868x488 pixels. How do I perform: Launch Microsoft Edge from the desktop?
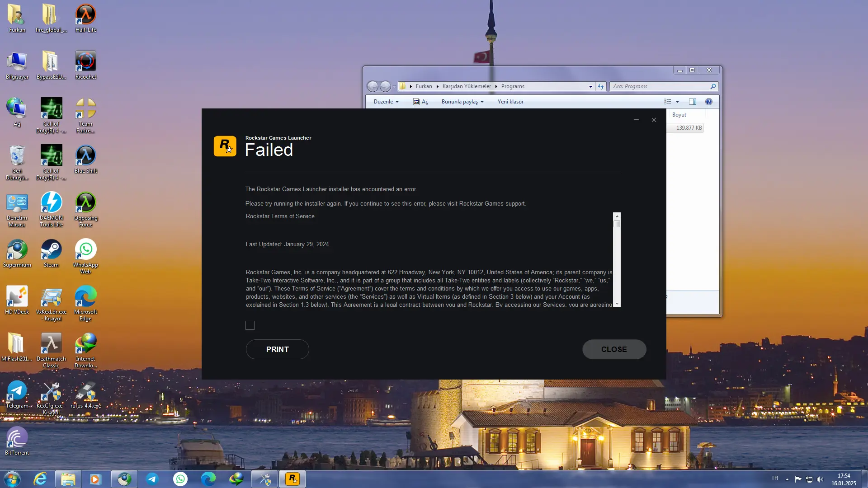pos(85,304)
